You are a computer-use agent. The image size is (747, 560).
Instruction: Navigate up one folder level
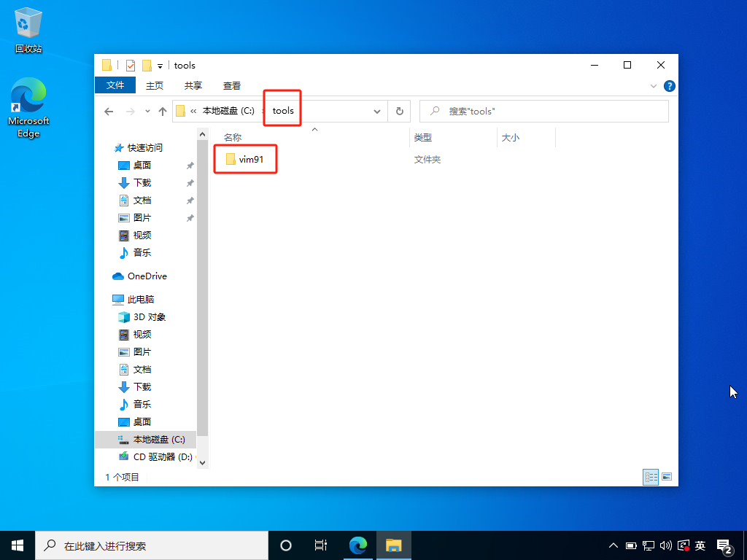[x=162, y=111]
